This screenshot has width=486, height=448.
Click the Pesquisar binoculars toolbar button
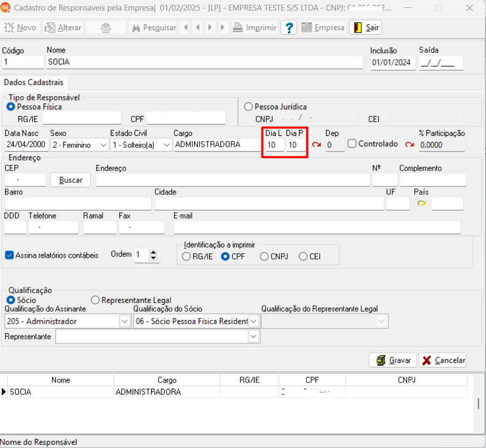153,27
